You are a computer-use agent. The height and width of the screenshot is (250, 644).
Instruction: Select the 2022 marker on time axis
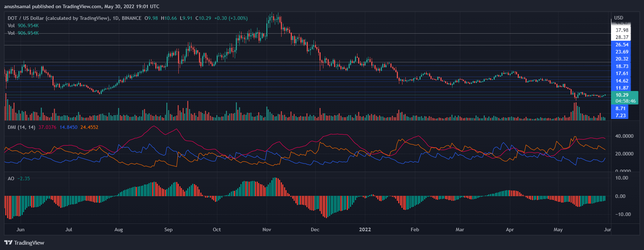[365, 229]
